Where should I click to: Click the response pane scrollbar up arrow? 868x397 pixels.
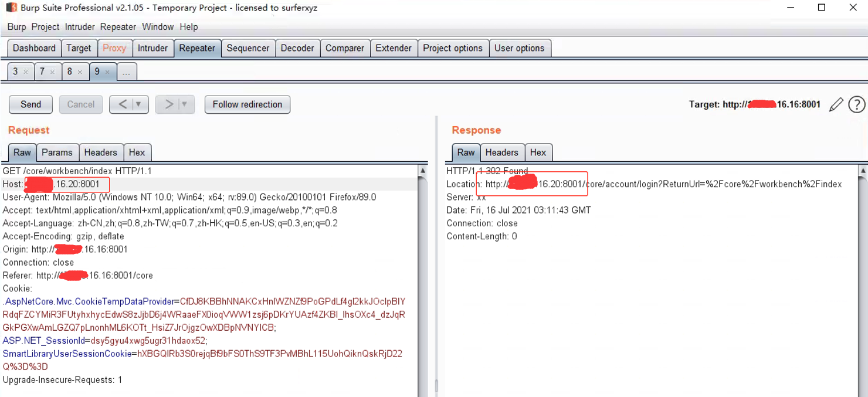tap(862, 171)
